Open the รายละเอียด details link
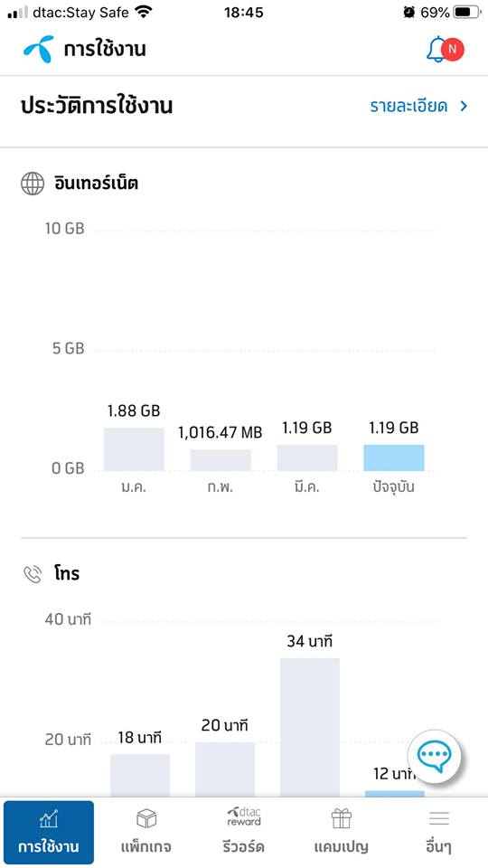 408,106
